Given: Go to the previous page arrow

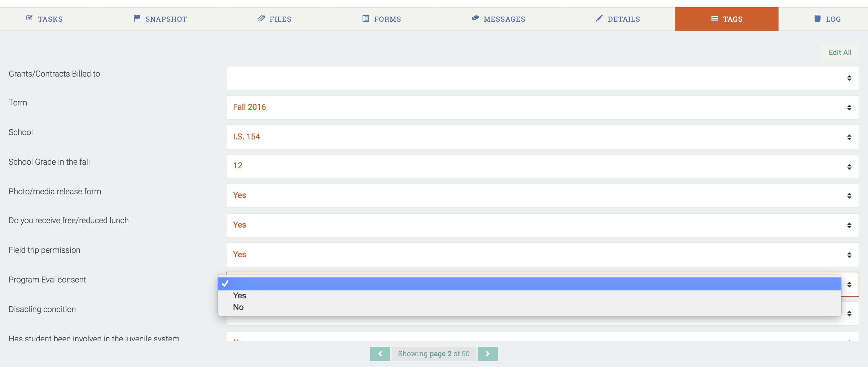Looking at the screenshot, I should [x=380, y=354].
